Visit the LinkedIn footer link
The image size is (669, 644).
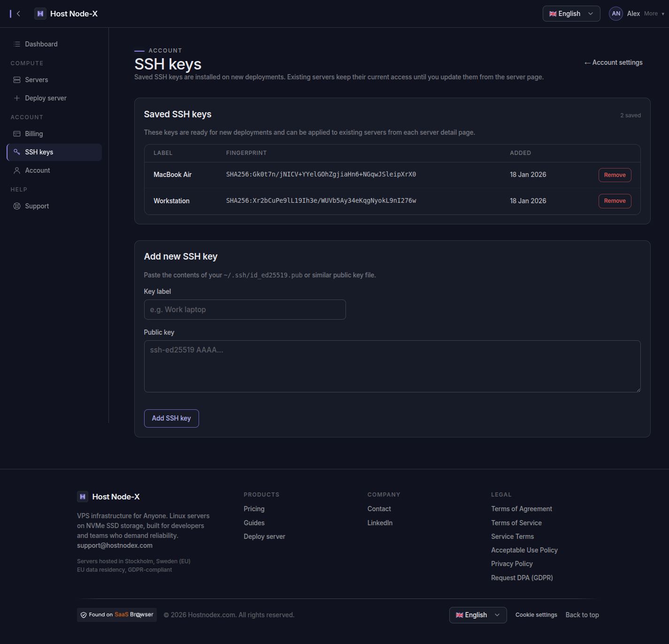coord(380,523)
